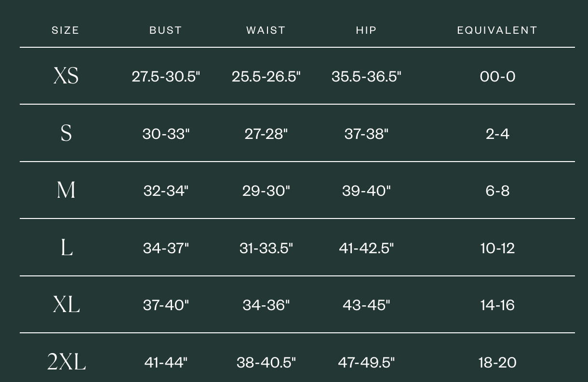The height and width of the screenshot is (382, 588).
Task: Click the WAIST column header
Action: 266,30
